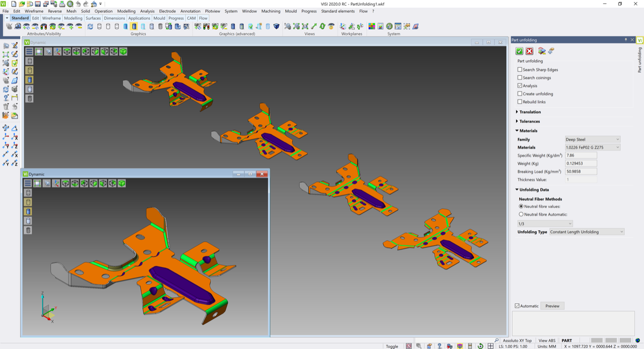
Task: Click the green shaded cube view icon
Action: [123, 51]
